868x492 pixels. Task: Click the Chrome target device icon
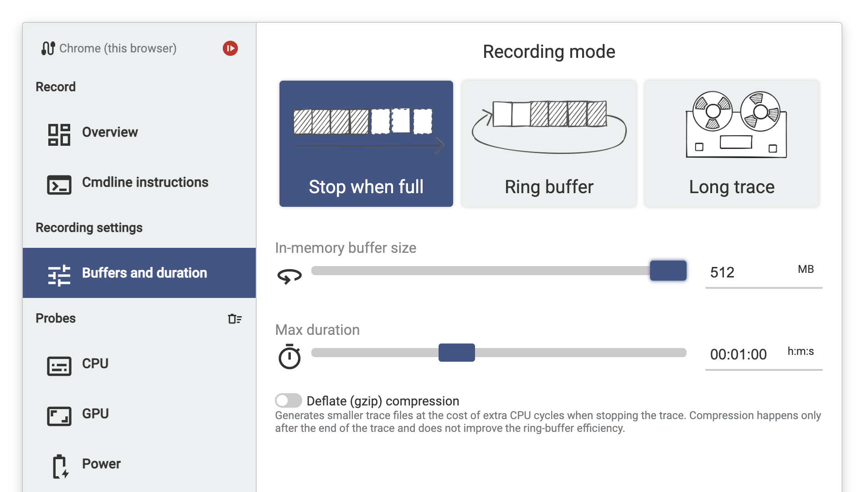tap(48, 48)
